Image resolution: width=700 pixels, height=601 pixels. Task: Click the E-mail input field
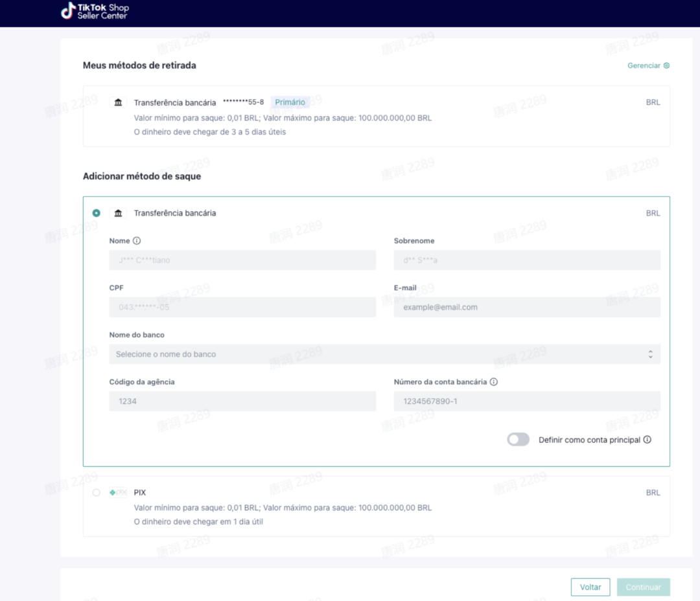(x=526, y=307)
